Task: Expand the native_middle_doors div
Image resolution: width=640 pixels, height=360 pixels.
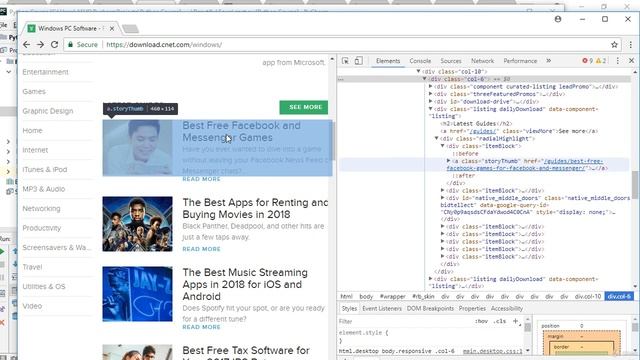Action: click(443, 198)
